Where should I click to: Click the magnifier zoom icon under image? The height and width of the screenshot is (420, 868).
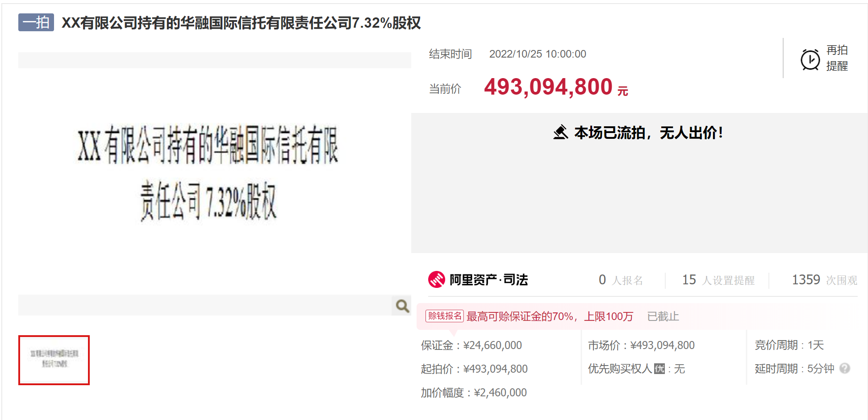(402, 306)
